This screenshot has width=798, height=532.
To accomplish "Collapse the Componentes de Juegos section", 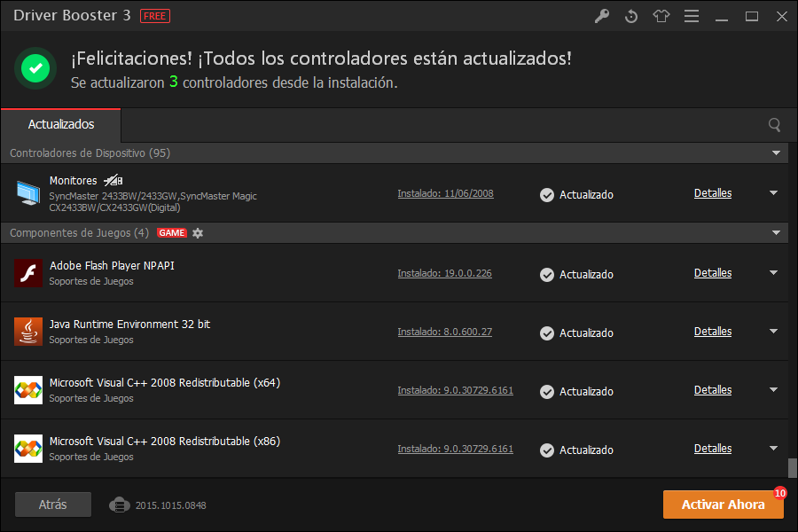I will click(777, 233).
